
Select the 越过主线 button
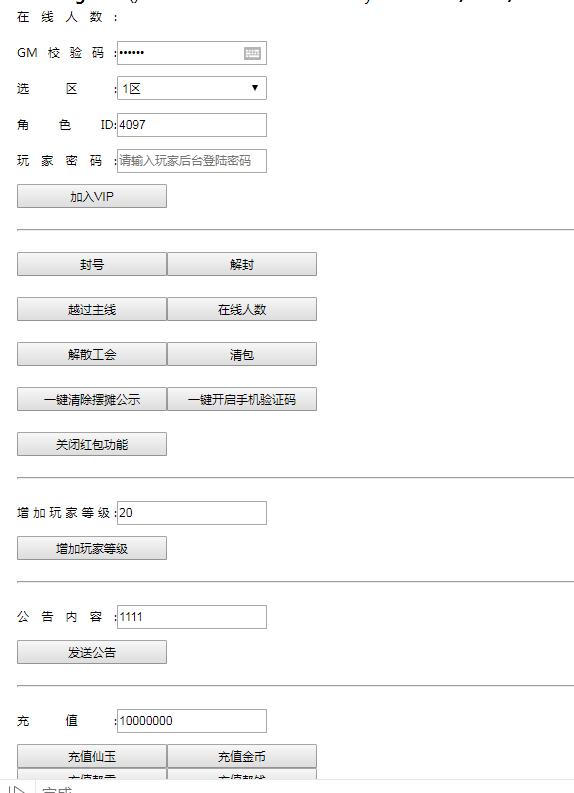(92, 309)
